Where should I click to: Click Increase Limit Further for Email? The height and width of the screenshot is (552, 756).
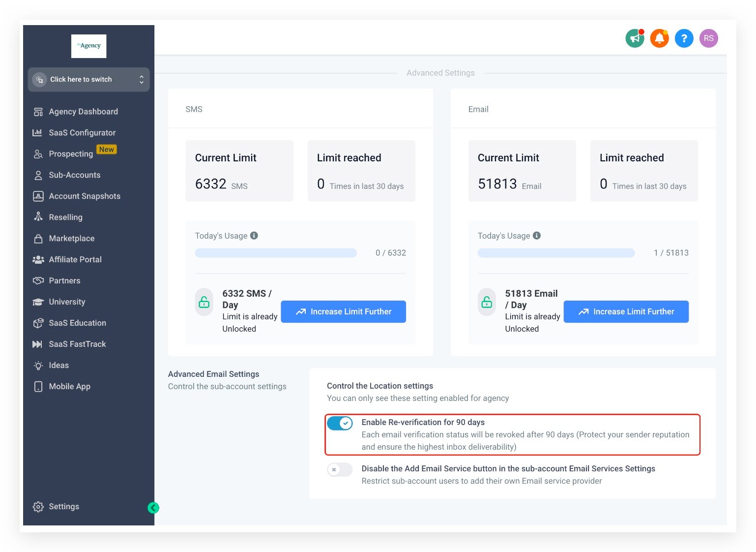626,312
